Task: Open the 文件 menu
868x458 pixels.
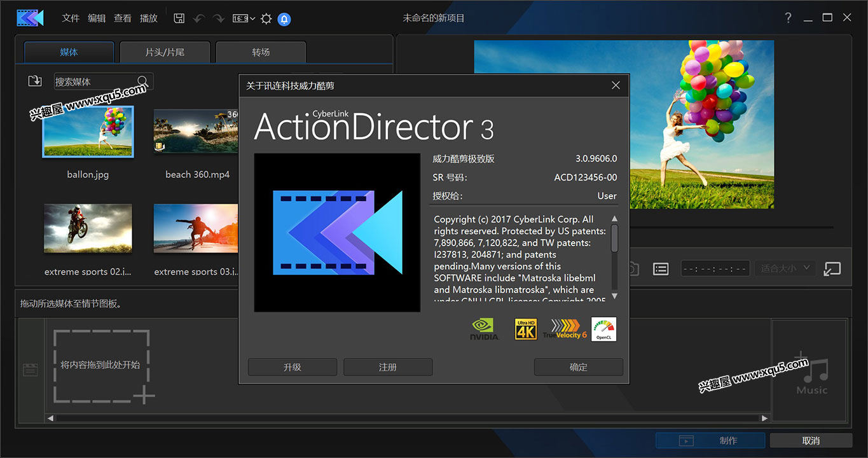Action: [x=71, y=18]
